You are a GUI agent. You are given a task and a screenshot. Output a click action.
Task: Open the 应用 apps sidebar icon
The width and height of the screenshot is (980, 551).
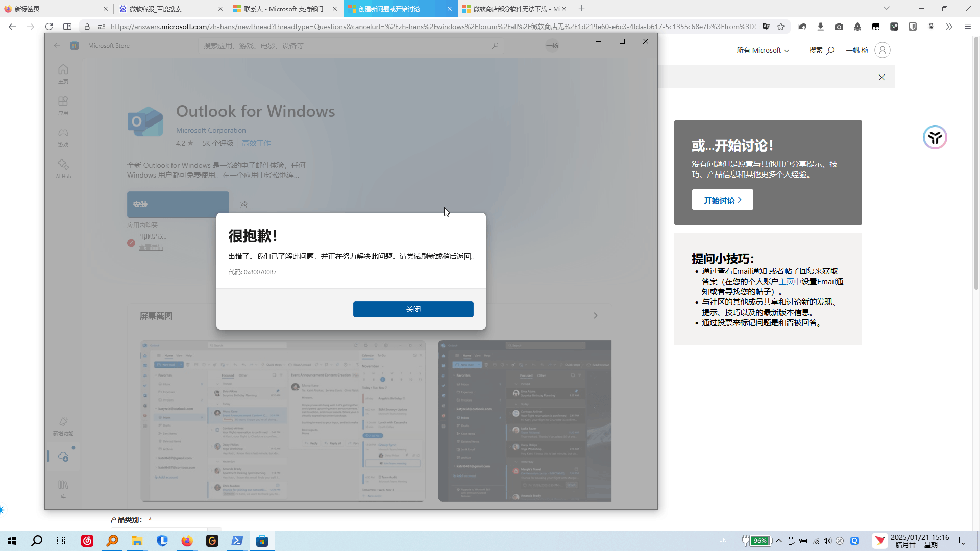click(63, 105)
